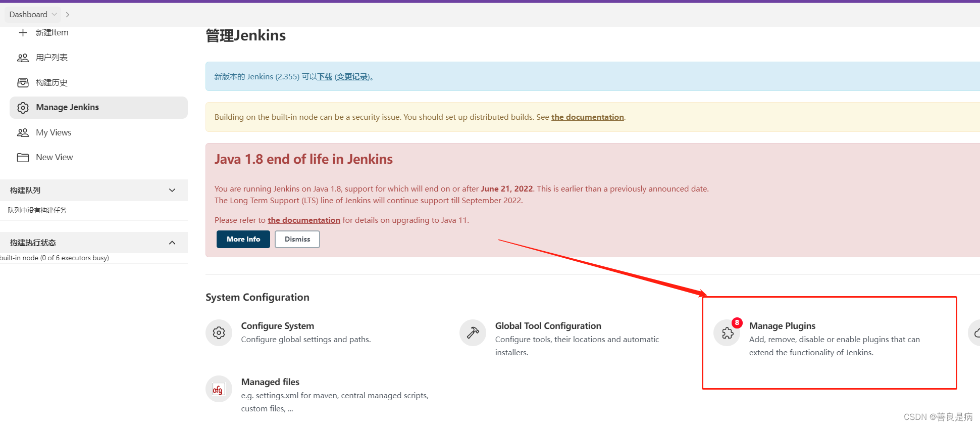Click the people icon beside 用户列表
980x426 pixels.
pos(23,58)
